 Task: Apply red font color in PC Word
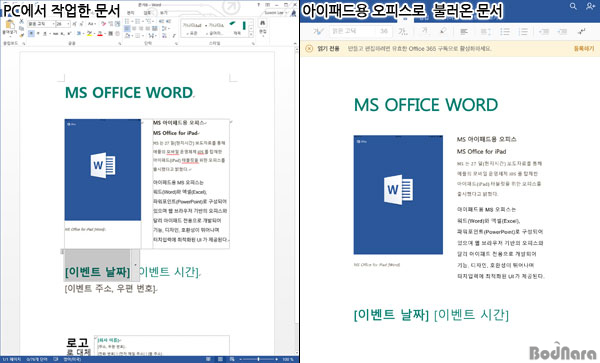tap(100, 34)
